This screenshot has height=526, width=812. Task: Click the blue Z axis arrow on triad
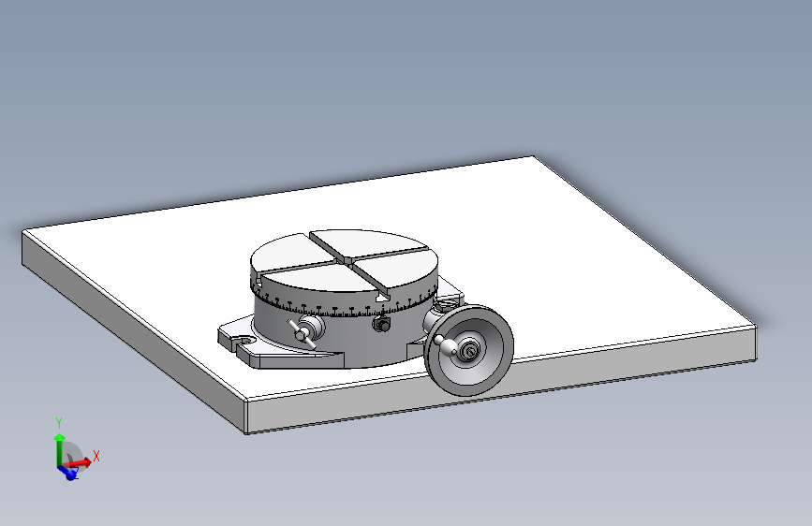(x=67, y=472)
